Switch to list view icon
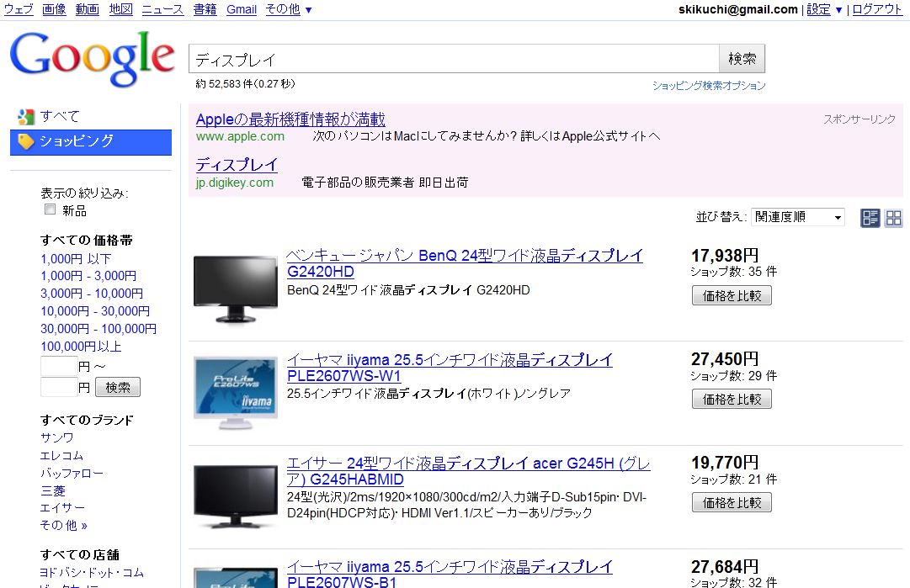The image size is (910, 588). click(x=870, y=218)
